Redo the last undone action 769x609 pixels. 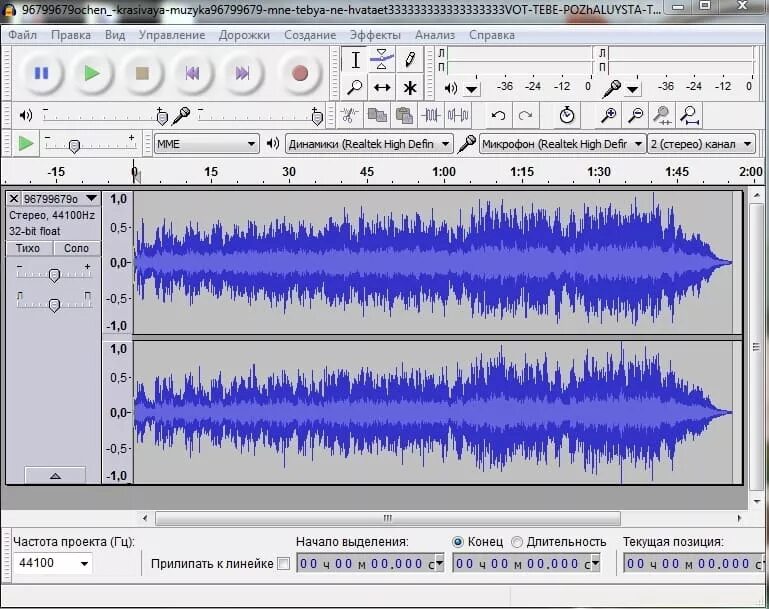click(525, 115)
